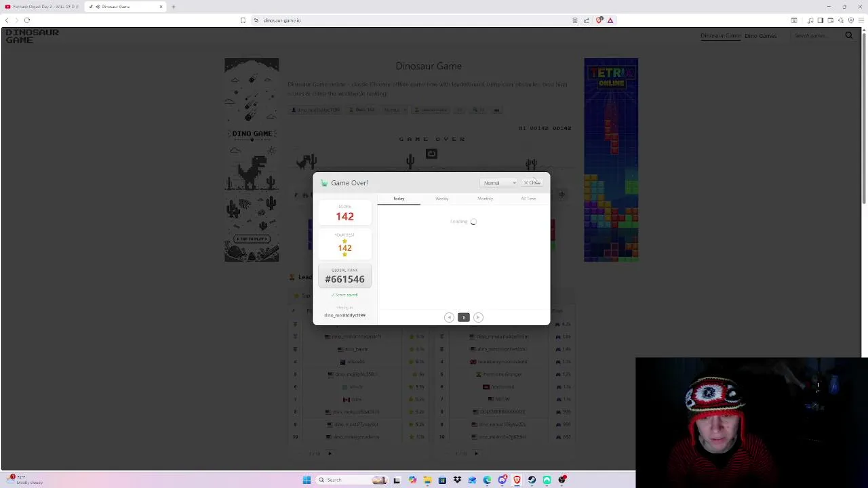Go back in browser history
Viewport: 868px width, 488px height.
pos(7,20)
